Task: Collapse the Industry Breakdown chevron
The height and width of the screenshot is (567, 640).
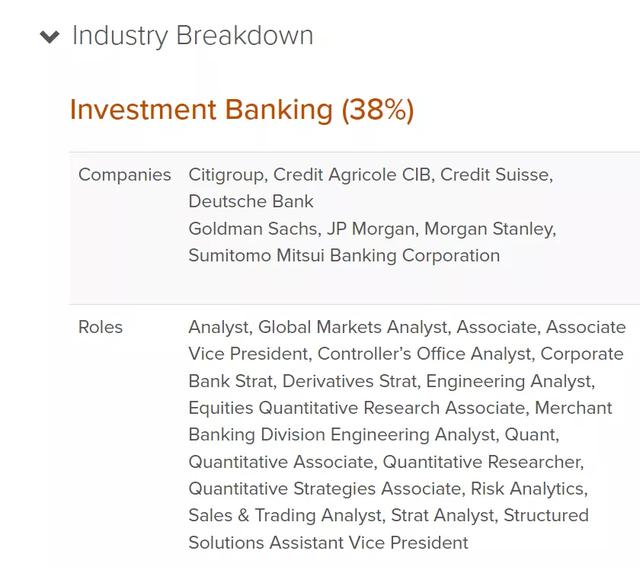Action: 50,37
